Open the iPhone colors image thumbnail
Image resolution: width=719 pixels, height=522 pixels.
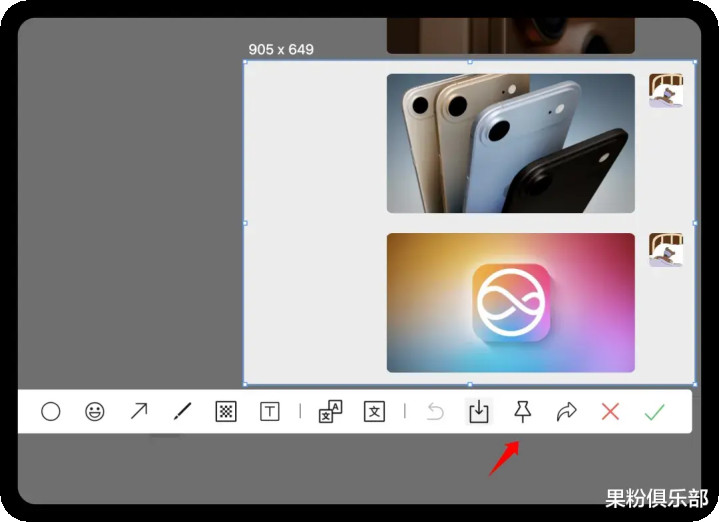(511, 143)
